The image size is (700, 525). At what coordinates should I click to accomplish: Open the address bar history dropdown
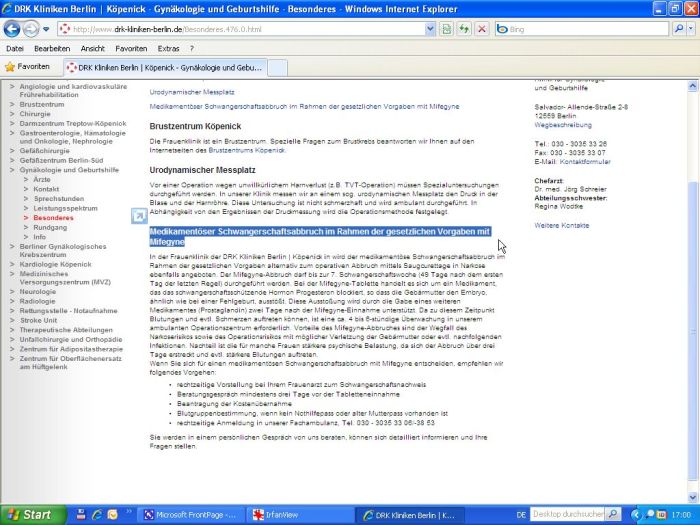click(430, 29)
